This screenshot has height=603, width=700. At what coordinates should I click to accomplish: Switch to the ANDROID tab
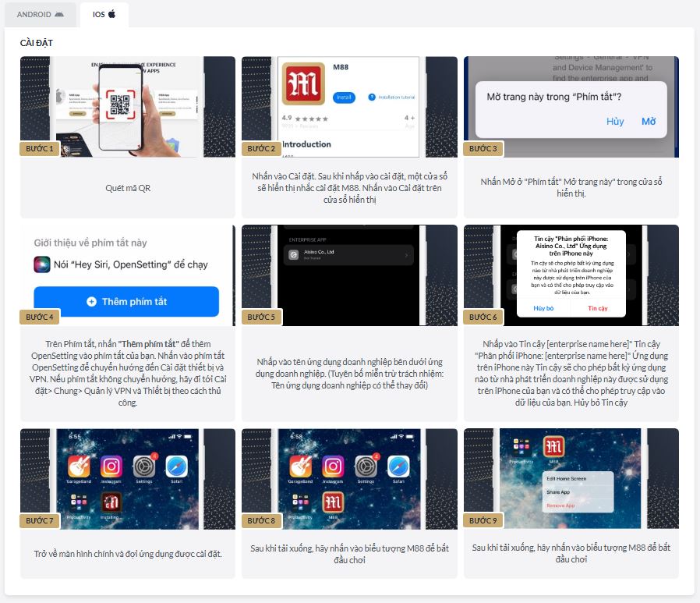tap(41, 14)
